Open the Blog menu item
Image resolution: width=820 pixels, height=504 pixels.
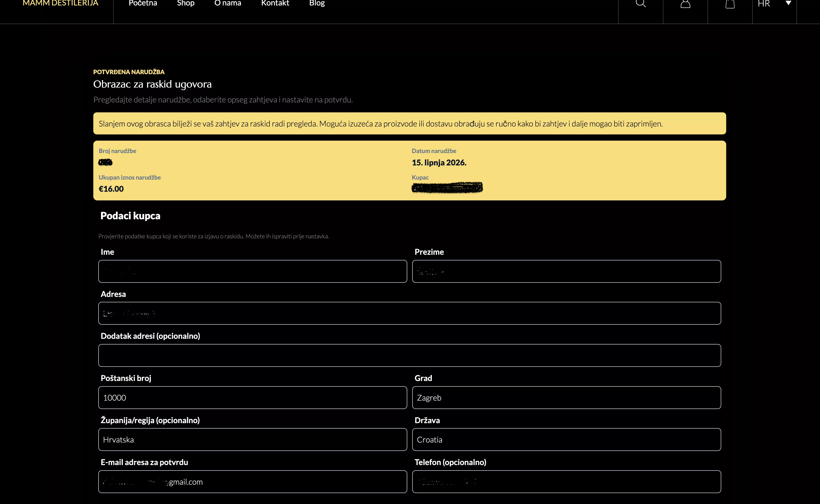tap(317, 3)
